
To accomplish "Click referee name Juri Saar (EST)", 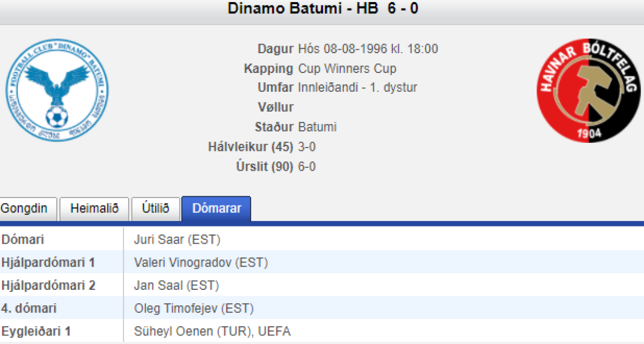I will (x=177, y=240).
